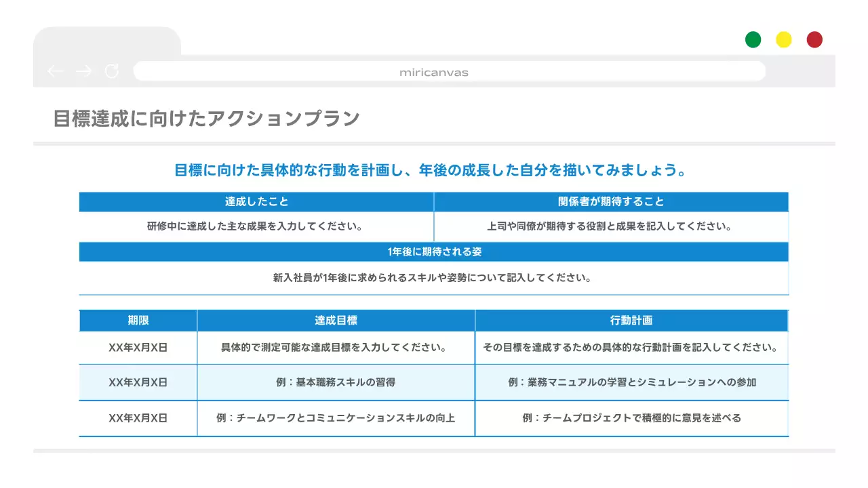Expand the 達成目標 column header
Viewport: 868px width, 488px height.
(x=336, y=320)
